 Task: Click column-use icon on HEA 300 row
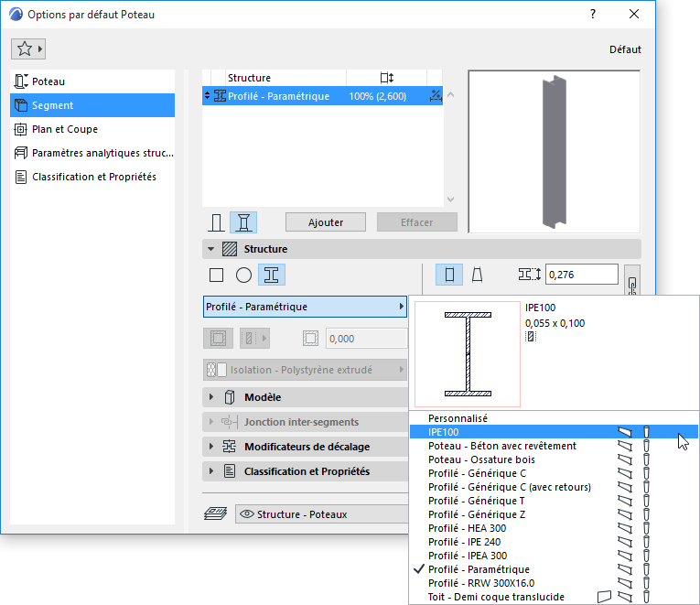coord(646,528)
